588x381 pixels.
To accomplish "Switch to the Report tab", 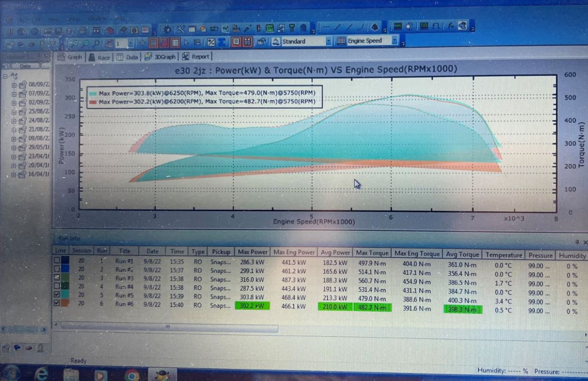I will click(196, 56).
